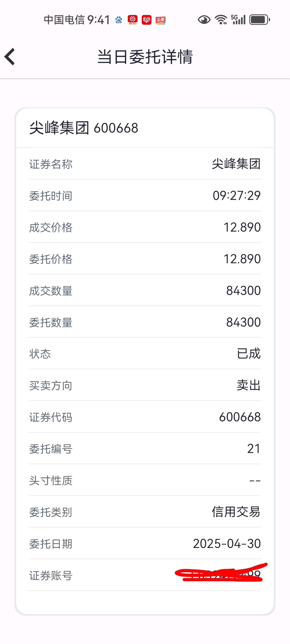The width and height of the screenshot is (290, 644).
Task: Tap the red heart app notification icon
Action: pos(147,20)
